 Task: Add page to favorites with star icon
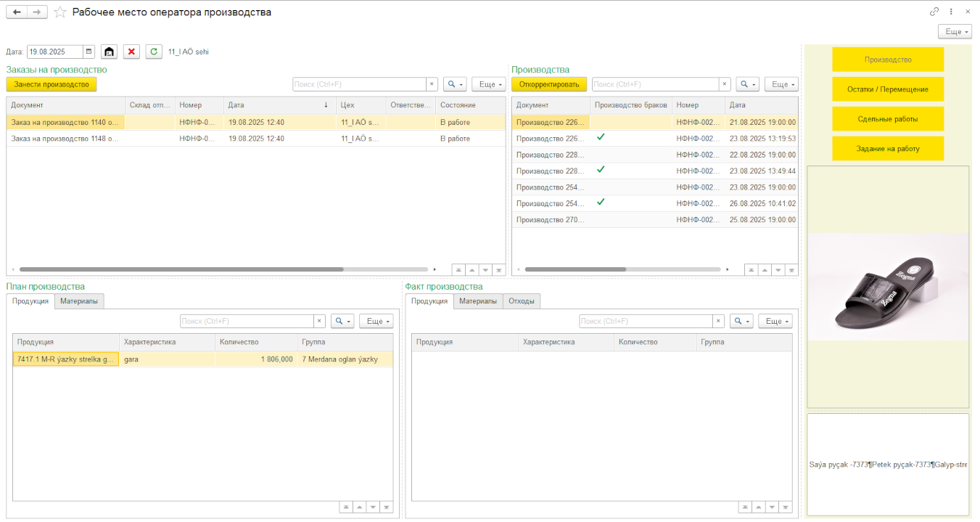(60, 12)
